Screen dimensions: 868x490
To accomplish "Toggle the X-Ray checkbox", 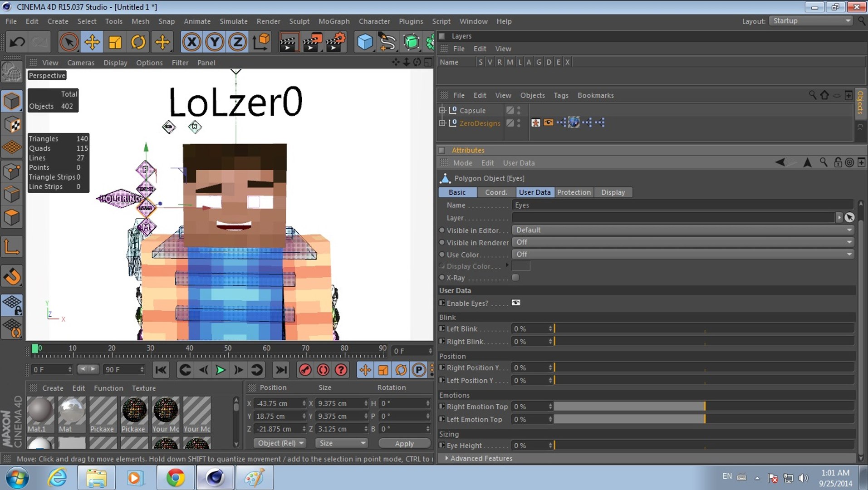I will click(x=515, y=278).
